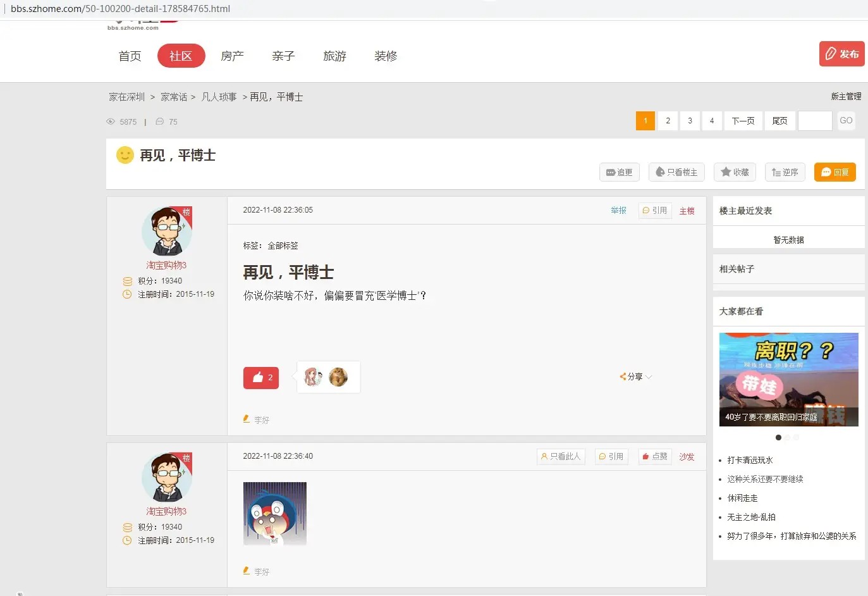Toggle 只看楼主 filter for original poster
Image resolution: width=868 pixels, height=596 pixels.
tap(676, 172)
